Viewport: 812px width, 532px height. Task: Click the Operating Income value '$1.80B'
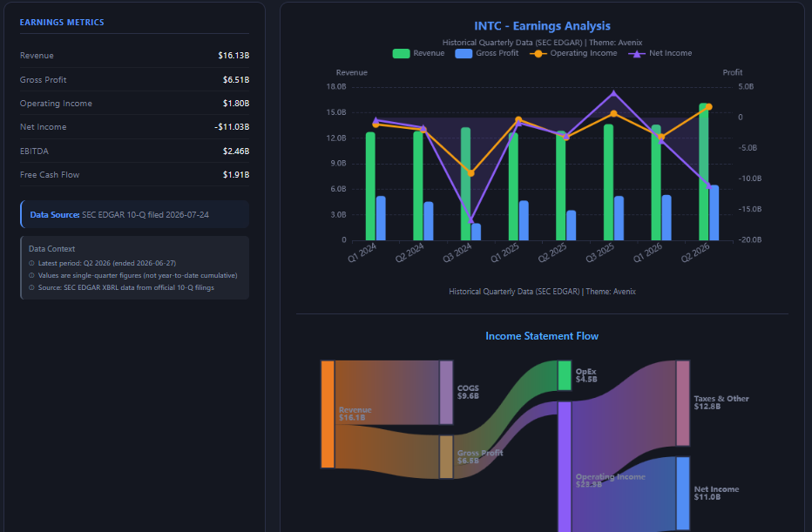coord(236,104)
